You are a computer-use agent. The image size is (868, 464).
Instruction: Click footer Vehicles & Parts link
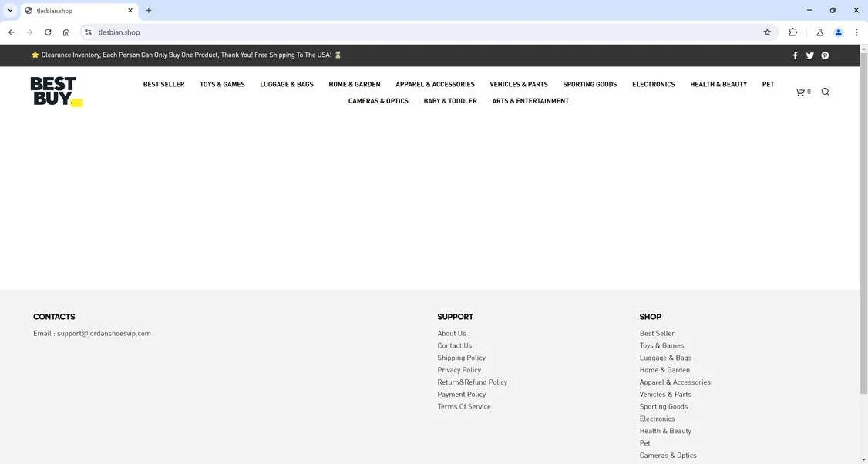pos(665,394)
